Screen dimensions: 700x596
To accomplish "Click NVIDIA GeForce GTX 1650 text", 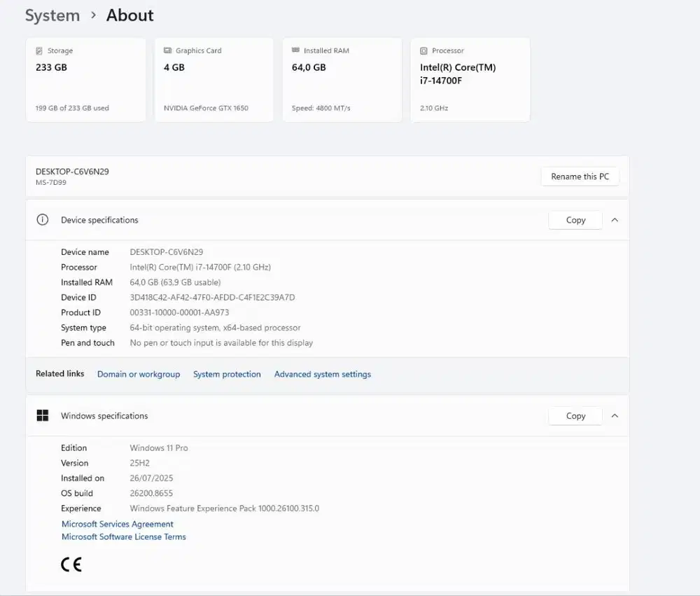I will coord(205,108).
